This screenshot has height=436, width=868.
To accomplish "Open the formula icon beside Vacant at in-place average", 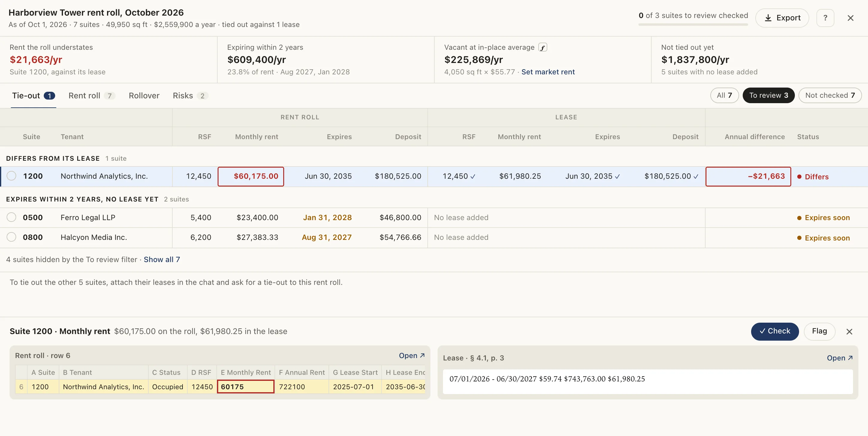I will (542, 48).
